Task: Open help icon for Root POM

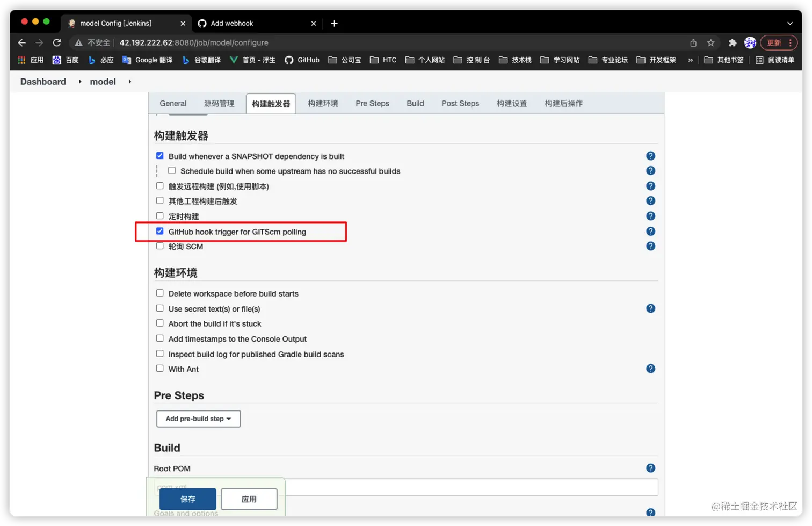Action: tap(650, 468)
